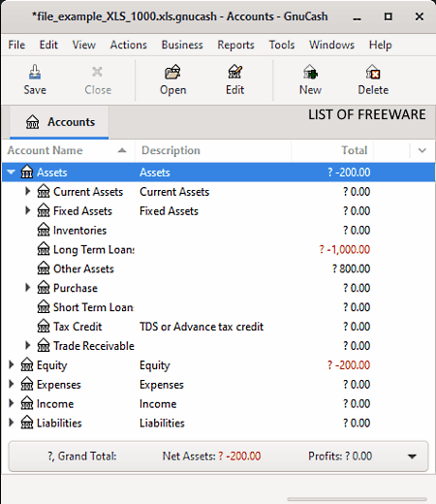Expand the Current Assets sub-accounts
436x504 pixels.
pyautogui.click(x=28, y=191)
